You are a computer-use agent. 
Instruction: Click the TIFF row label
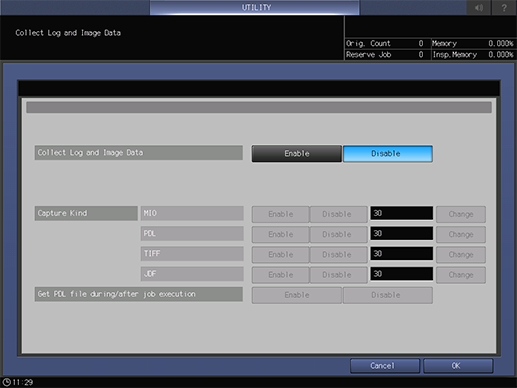(192, 254)
